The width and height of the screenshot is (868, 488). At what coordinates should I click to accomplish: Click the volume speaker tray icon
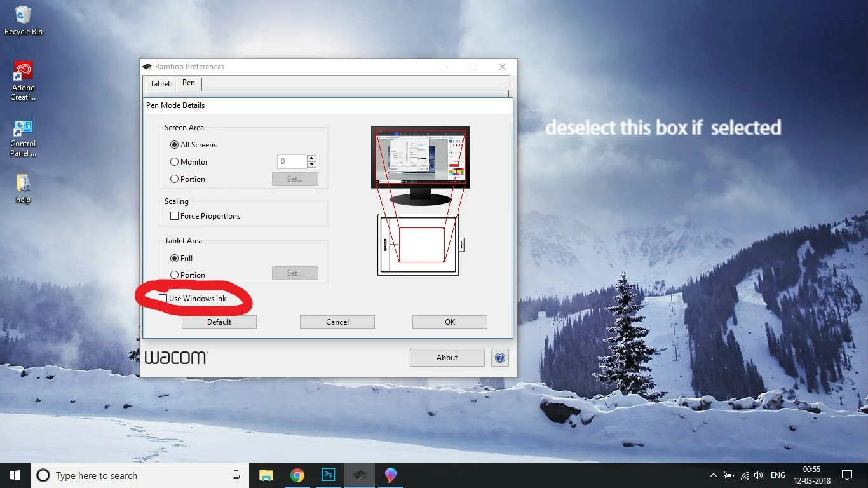[759, 475]
